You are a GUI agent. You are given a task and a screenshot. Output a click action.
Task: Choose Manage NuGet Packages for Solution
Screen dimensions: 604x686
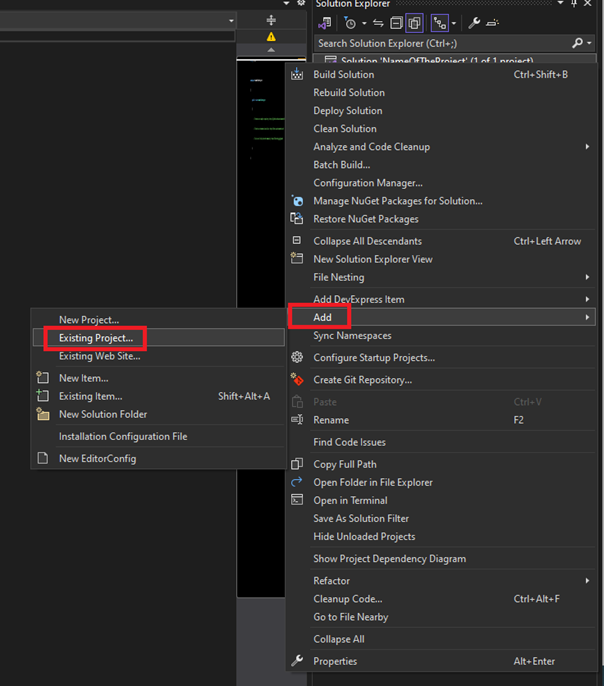click(397, 201)
